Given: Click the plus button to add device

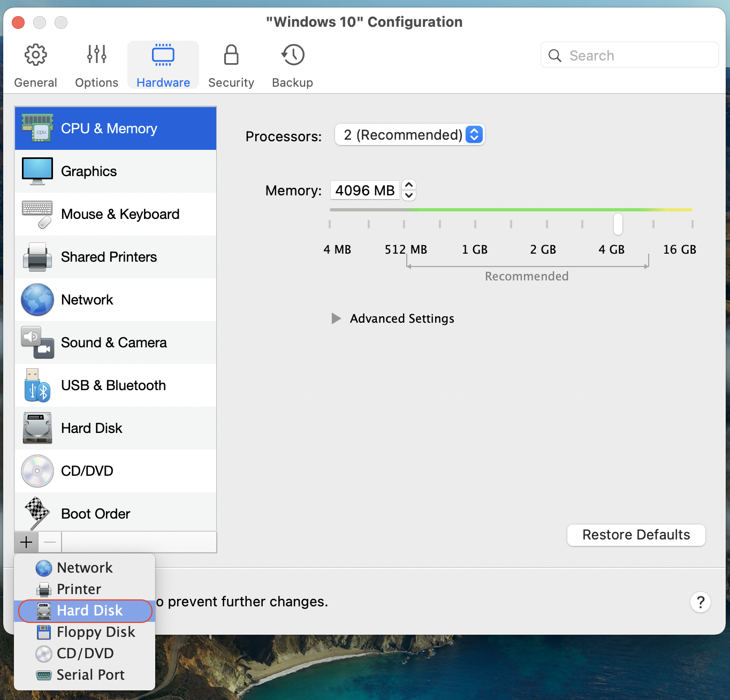Looking at the screenshot, I should 26,542.
